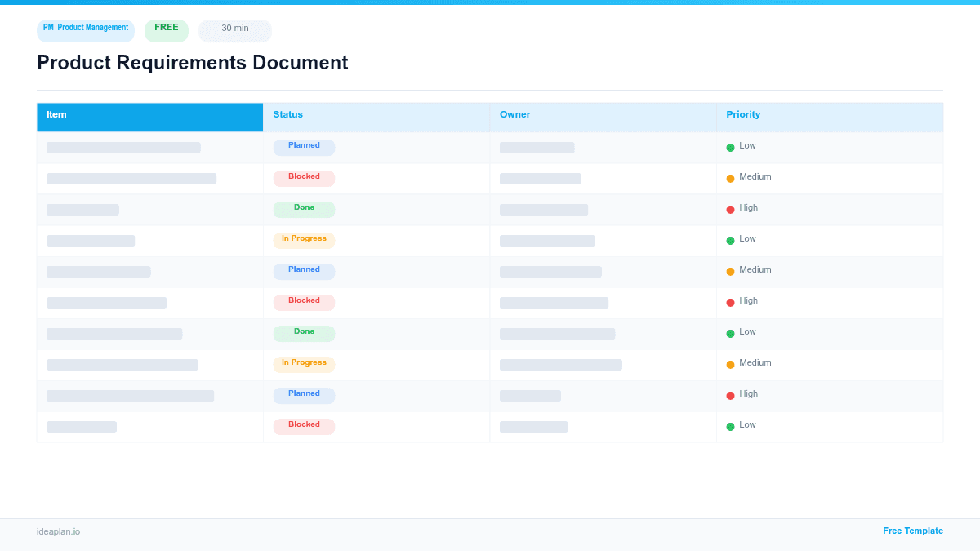980x551 pixels.
Task: Click the green dot beside Low in last row
Action: [731, 425]
